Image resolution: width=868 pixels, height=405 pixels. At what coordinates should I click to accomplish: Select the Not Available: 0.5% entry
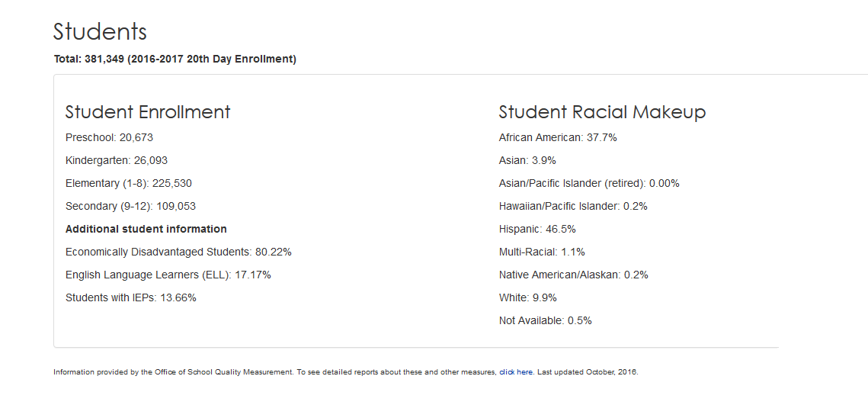pos(546,320)
